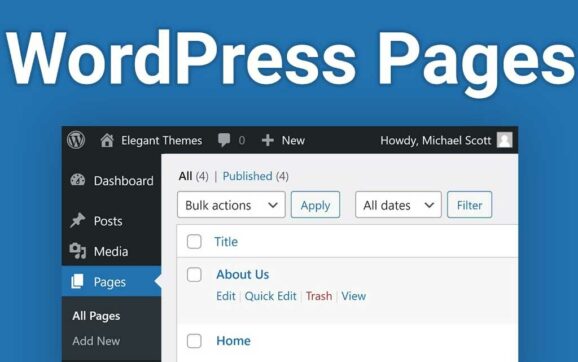578x362 pixels.
Task: Click Quick Edit under About Us
Action: point(270,296)
